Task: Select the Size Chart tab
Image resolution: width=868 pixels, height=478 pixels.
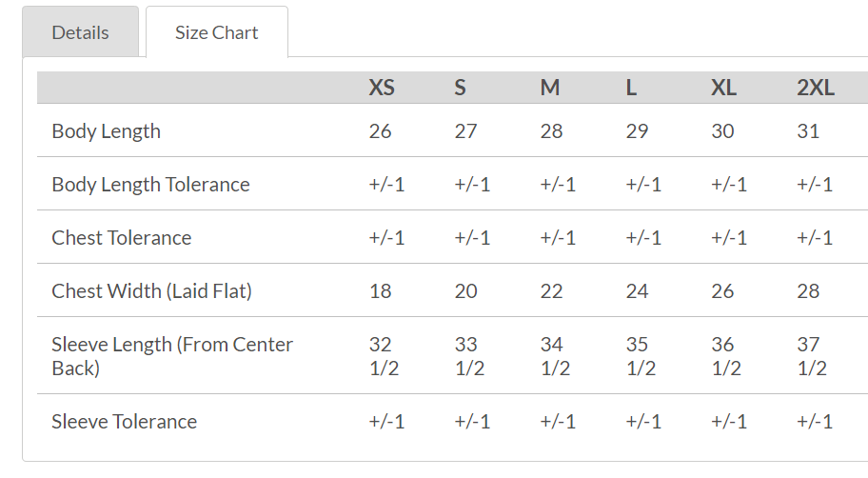Action: click(216, 32)
